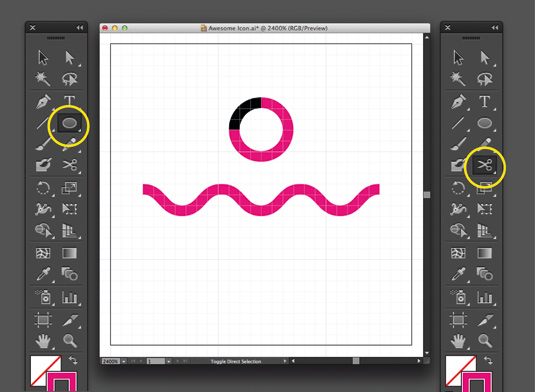Pick the Eyedropper tool in left panel
The height and width of the screenshot is (392, 535).
(x=43, y=274)
